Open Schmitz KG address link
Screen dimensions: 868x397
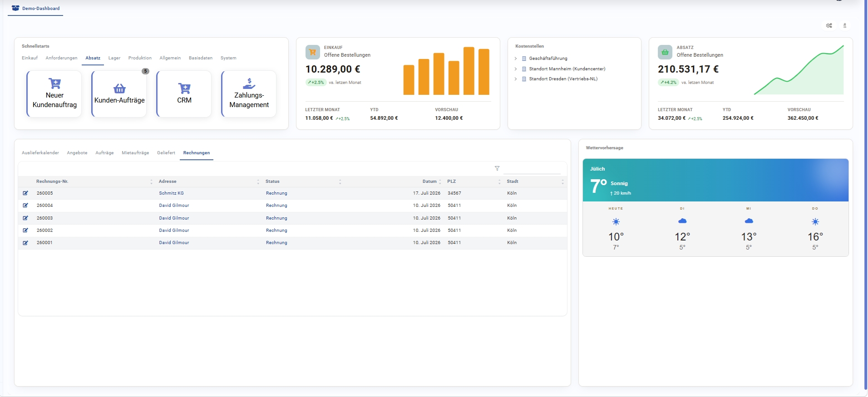172,193
